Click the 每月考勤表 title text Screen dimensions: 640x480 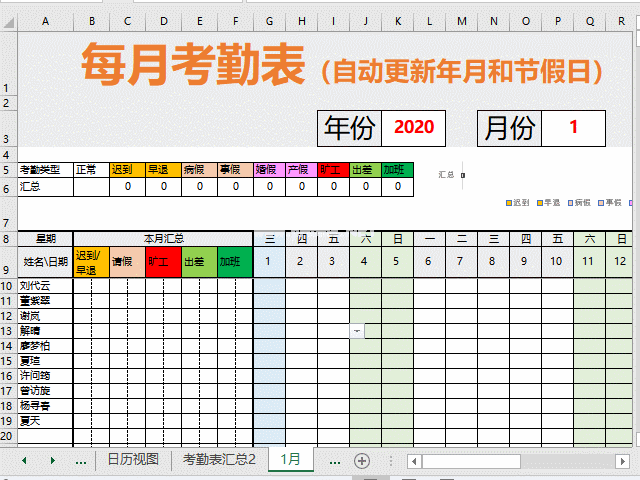click(x=193, y=65)
